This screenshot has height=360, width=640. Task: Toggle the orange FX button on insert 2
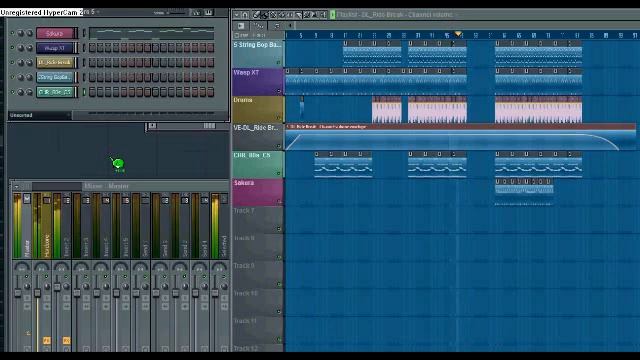(x=67, y=340)
